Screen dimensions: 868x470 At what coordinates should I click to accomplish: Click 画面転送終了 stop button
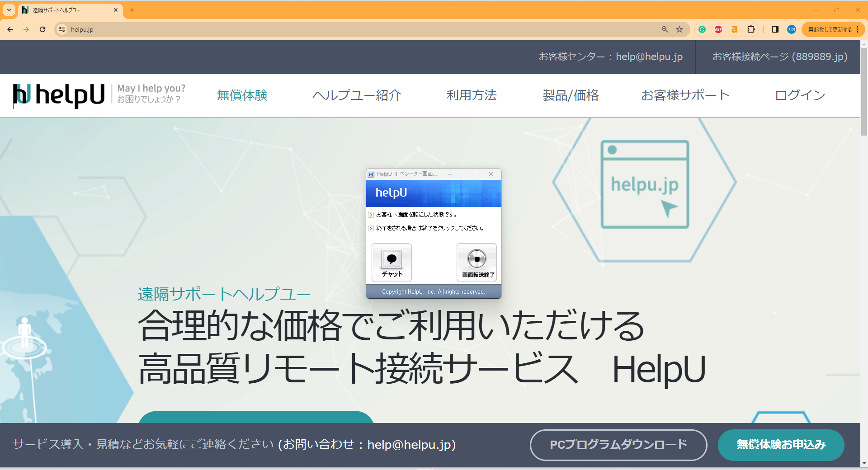pos(476,263)
